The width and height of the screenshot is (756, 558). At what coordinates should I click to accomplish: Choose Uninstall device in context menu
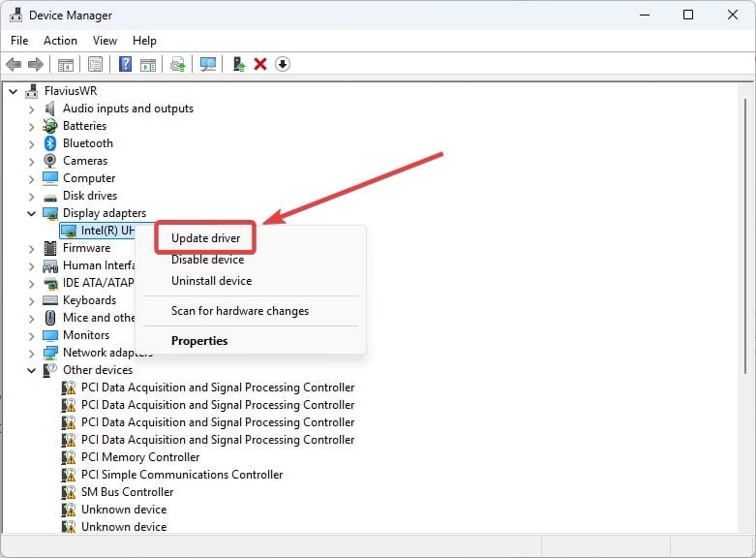click(x=212, y=281)
